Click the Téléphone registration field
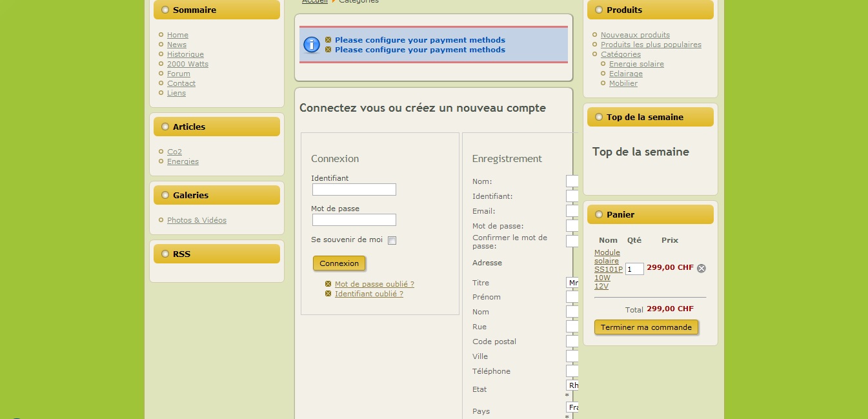Image resolution: width=868 pixels, height=419 pixels. pos(572,371)
